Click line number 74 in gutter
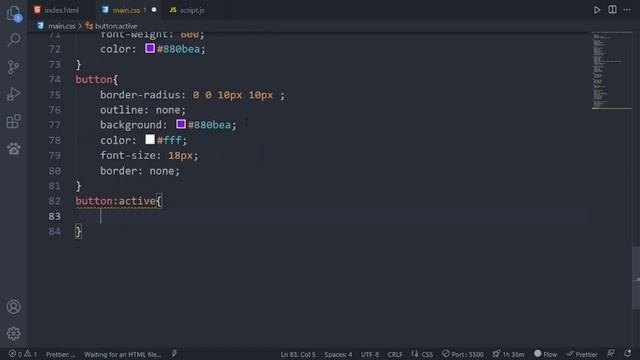640x360 pixels. (x=55, y=80)
